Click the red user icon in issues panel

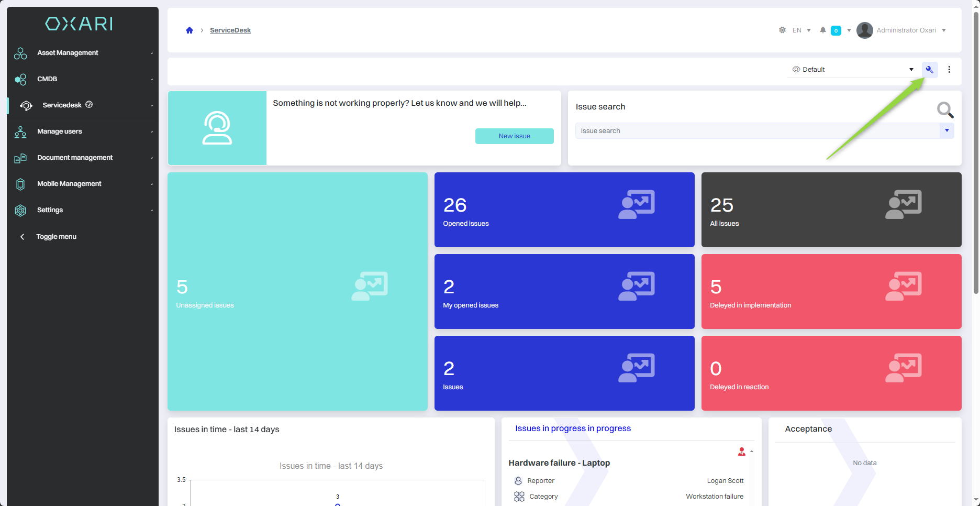pyautogui.click(x=741, y=452)
